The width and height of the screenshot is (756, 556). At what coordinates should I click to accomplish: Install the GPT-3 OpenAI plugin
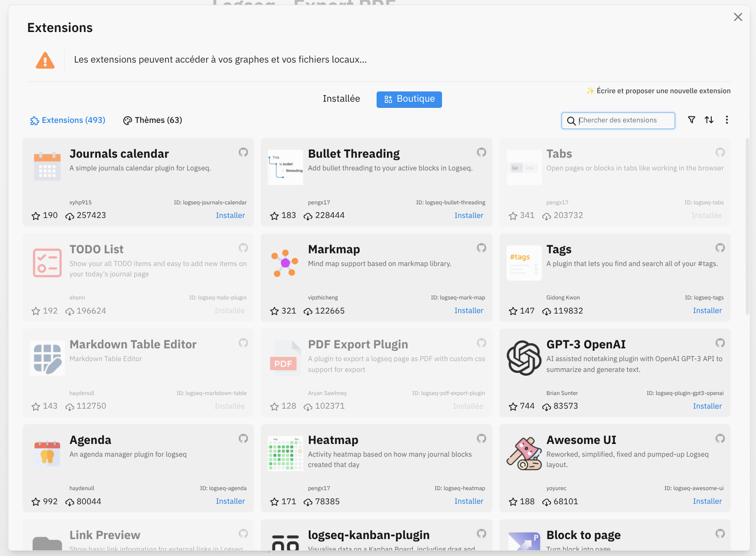(x=707, y=406)
